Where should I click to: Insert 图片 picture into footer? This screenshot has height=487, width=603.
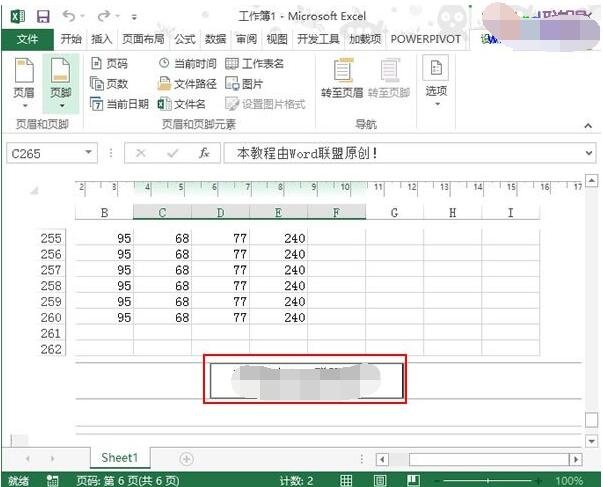pyautogui.click(x=244, y=84)
